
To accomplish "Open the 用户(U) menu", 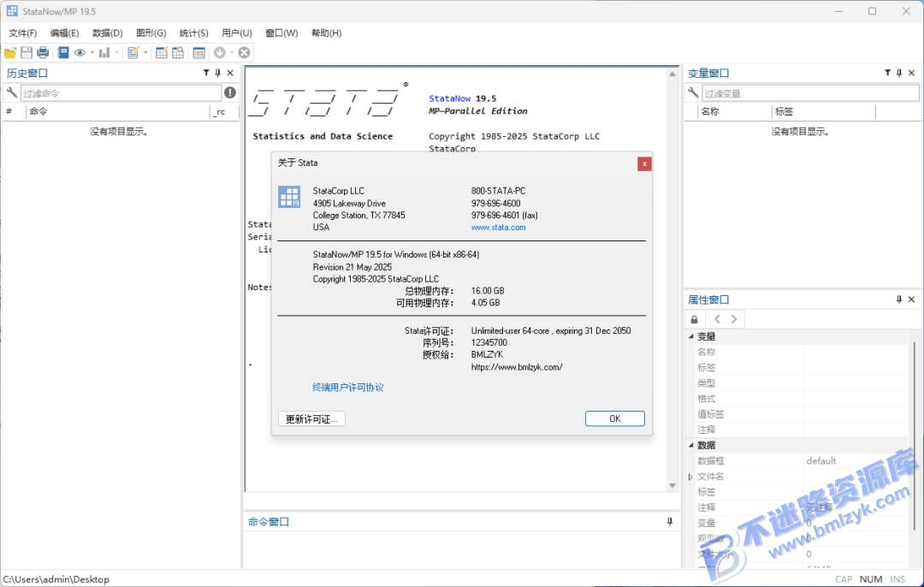I will [237, 33].
